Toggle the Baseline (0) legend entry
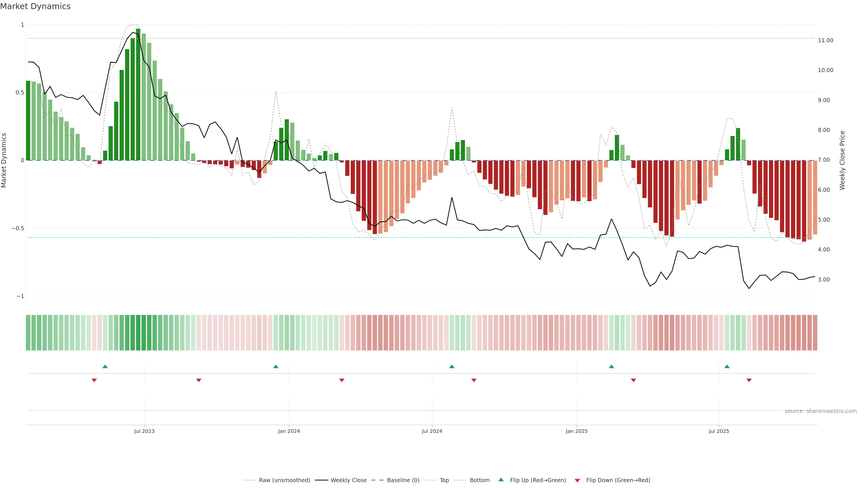 coord(403,480)
